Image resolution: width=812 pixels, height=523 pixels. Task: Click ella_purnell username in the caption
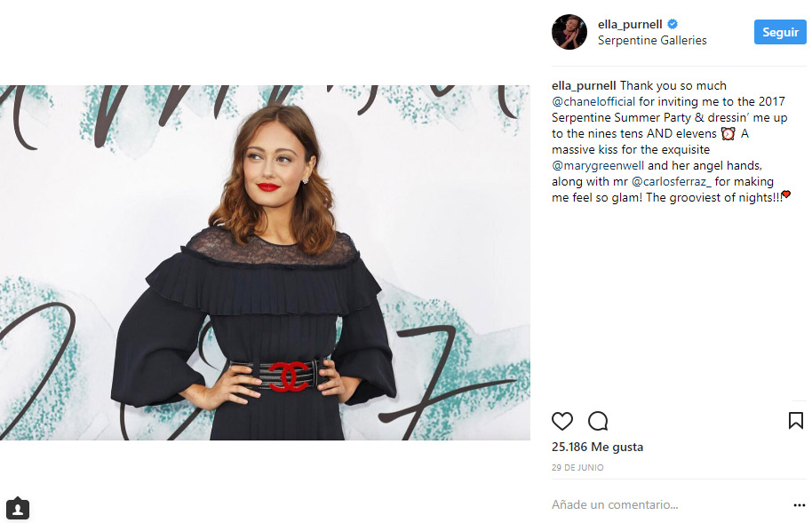coord(584,86)
